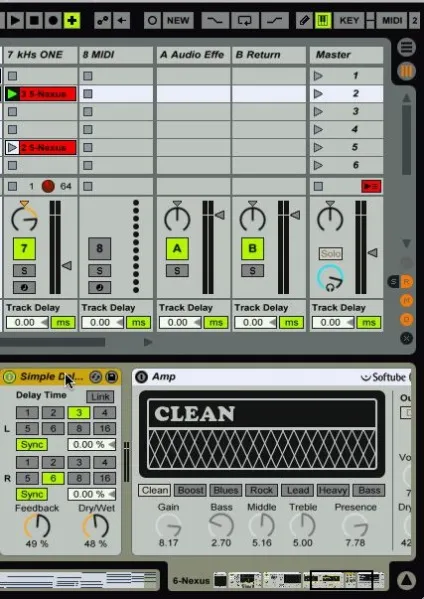Launch the second red 5-Nexus clip
Screen dimensions: 424x599
[x=12, y=147]
